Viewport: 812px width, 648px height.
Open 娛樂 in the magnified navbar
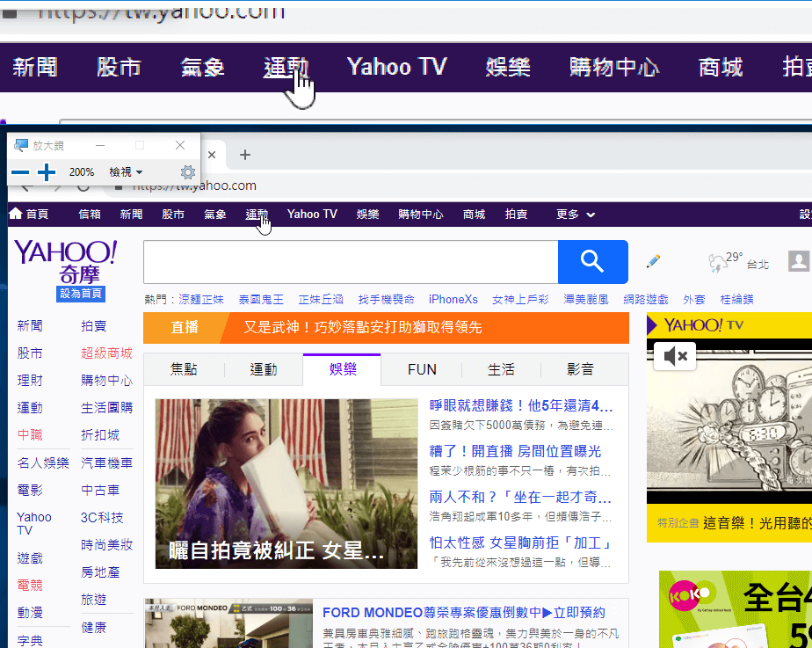click(x=508, y=68)
